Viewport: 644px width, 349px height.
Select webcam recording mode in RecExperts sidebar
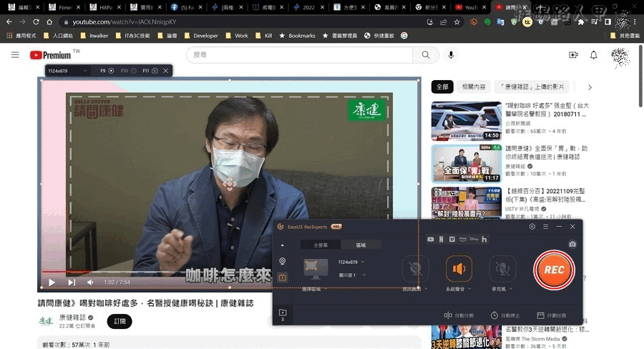coord(282,262)
